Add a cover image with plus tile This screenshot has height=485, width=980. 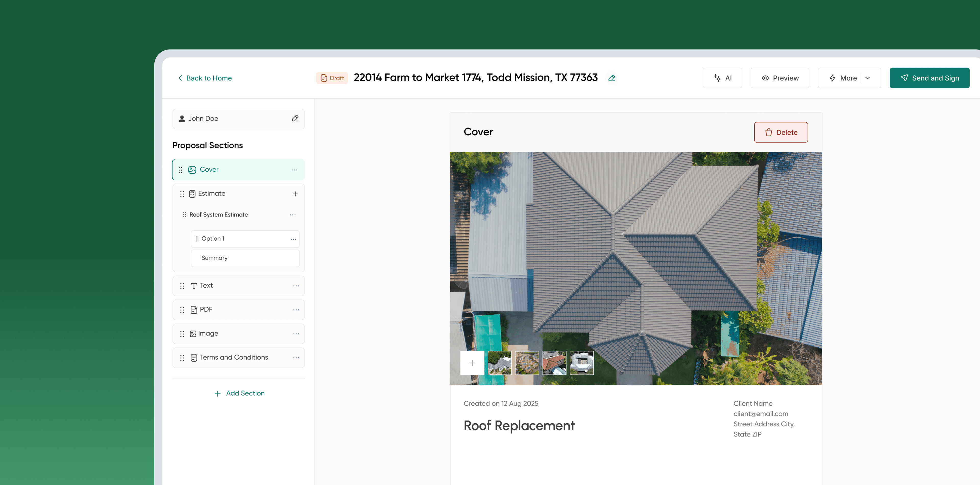(x=472, y=363)
